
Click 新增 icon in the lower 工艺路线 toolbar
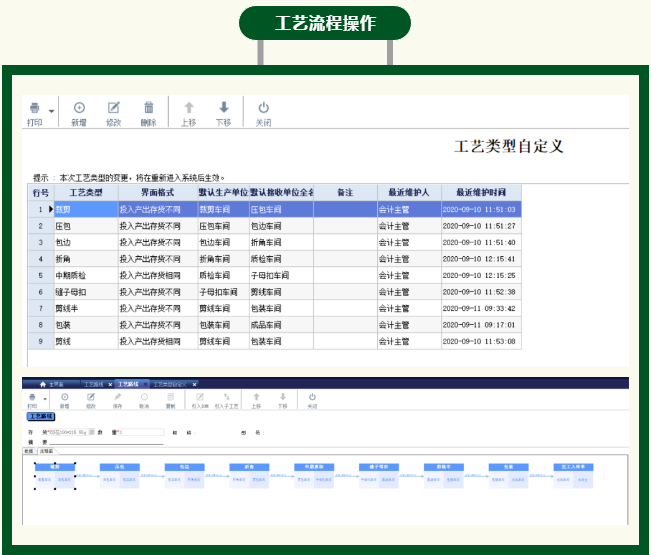pyautogui.click(x=64, y=397)
